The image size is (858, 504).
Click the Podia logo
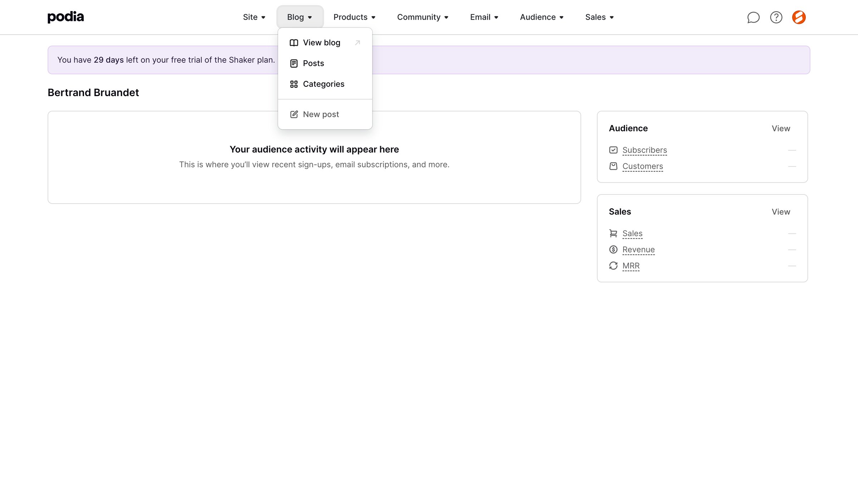click(66, 17)
